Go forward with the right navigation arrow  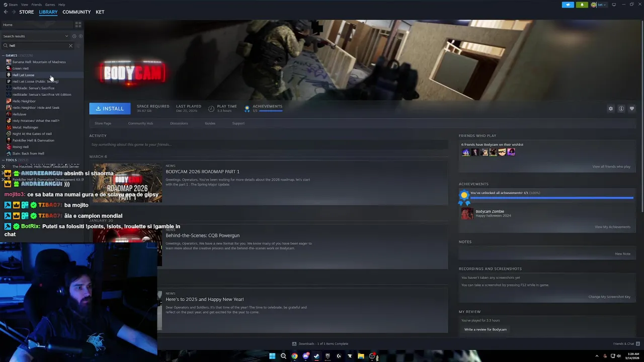[x=13, y=12]
